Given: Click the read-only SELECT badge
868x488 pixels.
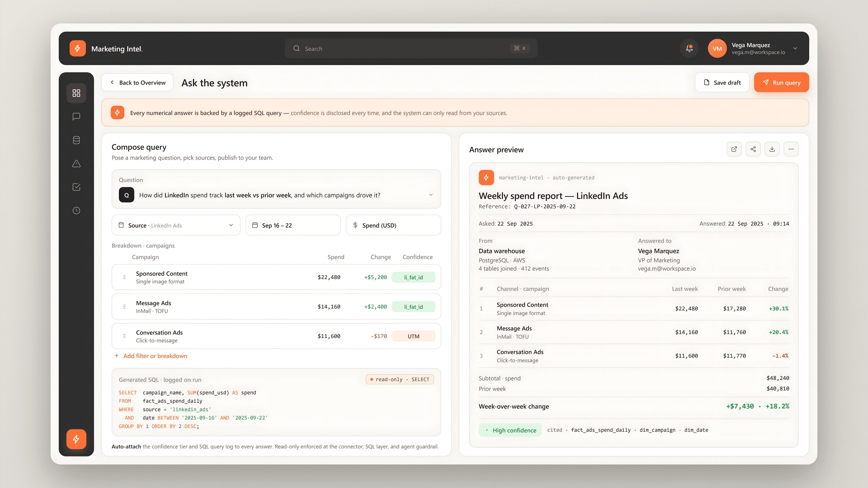Looking at the screenshot, I should pyautogui.click(x=400, y=379).
